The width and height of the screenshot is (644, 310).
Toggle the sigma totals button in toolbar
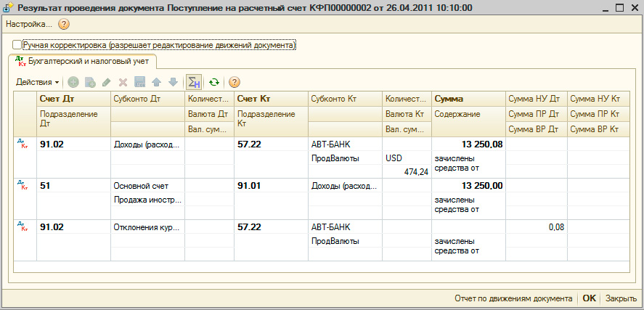194,82
